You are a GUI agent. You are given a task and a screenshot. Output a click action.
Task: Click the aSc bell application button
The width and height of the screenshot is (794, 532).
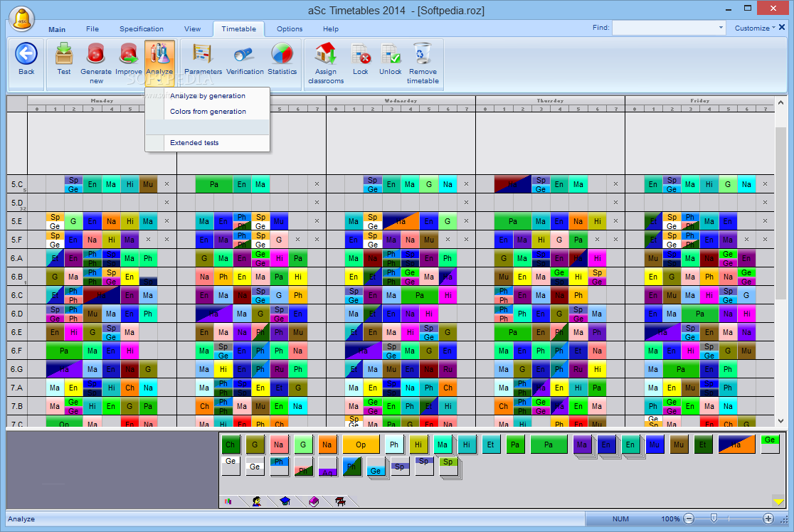click(x=21, y=19)
